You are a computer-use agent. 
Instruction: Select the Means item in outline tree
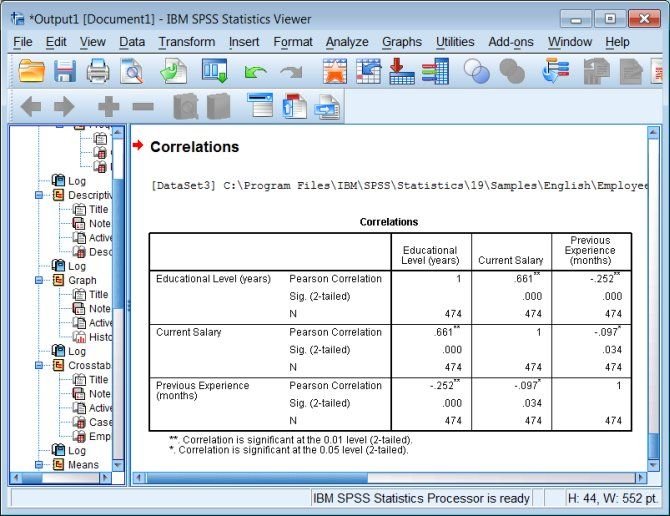83,465
